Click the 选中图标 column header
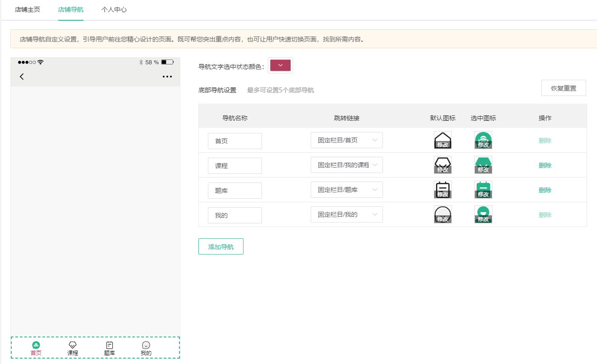This screenshot has height=364, width=597. (483, 118)
